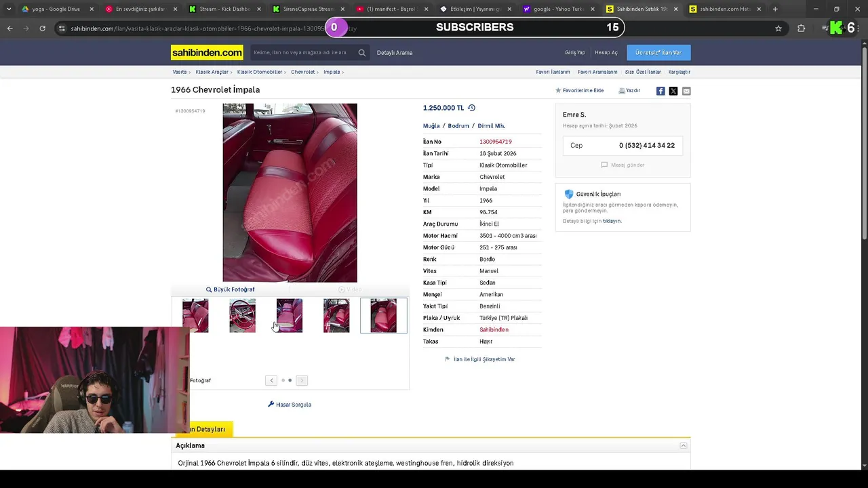Go back in browser history
Viewport: 868px width, 488px height.
(x=9, y=28)
